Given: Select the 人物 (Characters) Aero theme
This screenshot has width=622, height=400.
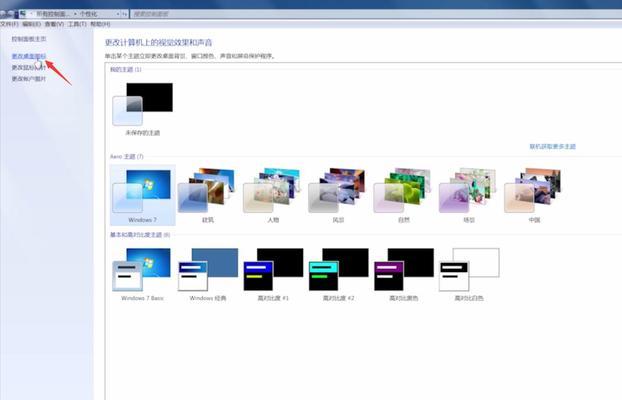Looking at the screenshot, I should click(273, 195).
